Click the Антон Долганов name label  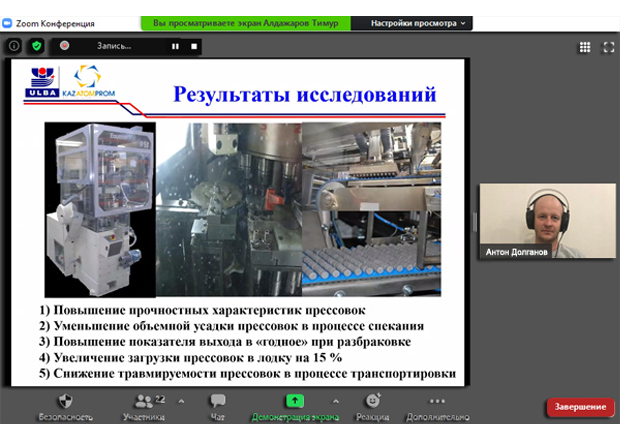click(x=516, y=252)
